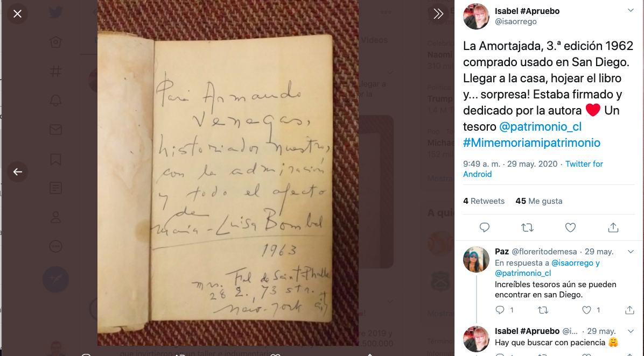Screen dimensions: 644x356
Task: Share the main tweet via upload icon
Action: tap(613, 227)
